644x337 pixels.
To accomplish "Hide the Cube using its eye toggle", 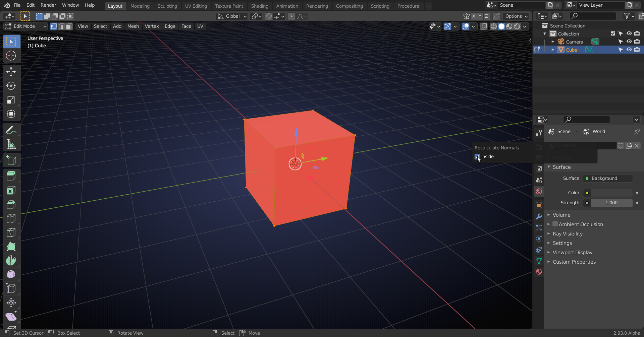I will [x=629, y=50].
